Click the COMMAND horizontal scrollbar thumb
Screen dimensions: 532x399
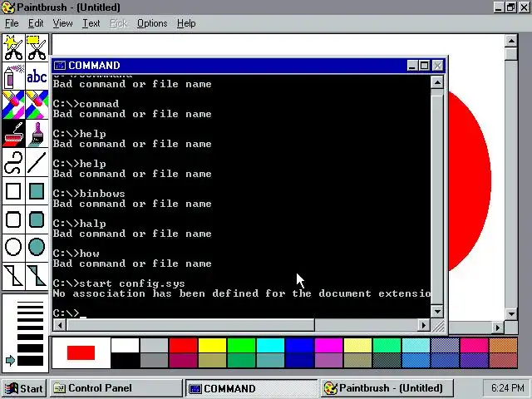point(190,325)
